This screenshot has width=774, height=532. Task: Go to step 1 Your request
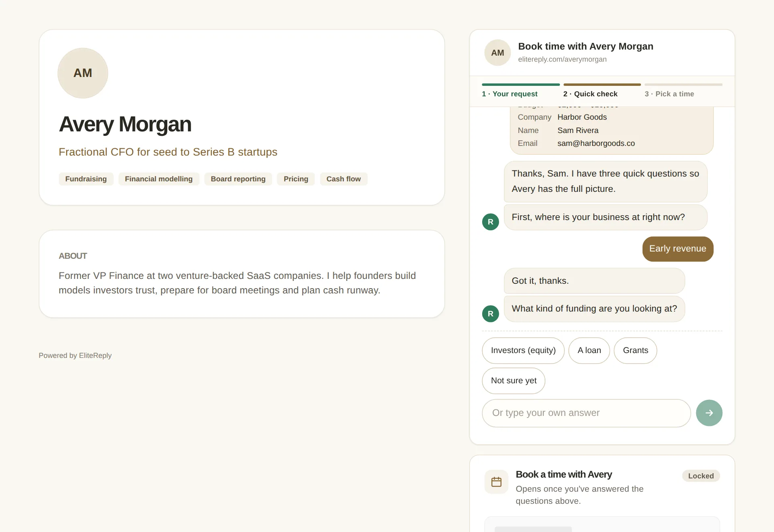[x=520, y=91]
